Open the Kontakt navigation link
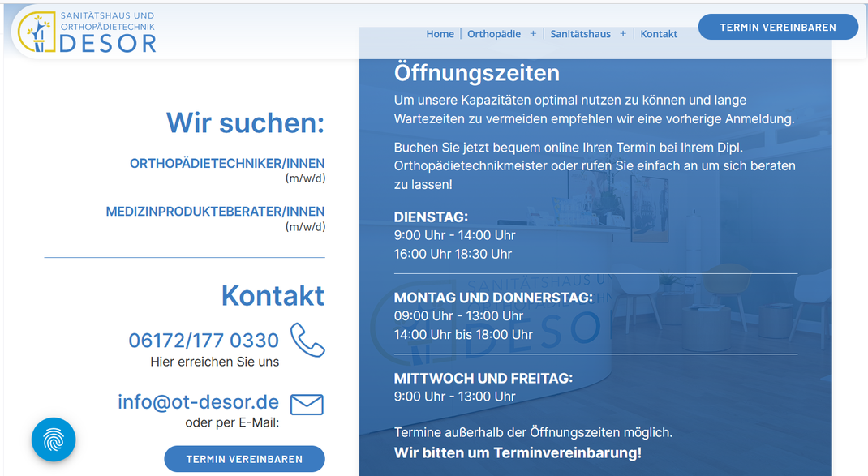 (659, 34)
